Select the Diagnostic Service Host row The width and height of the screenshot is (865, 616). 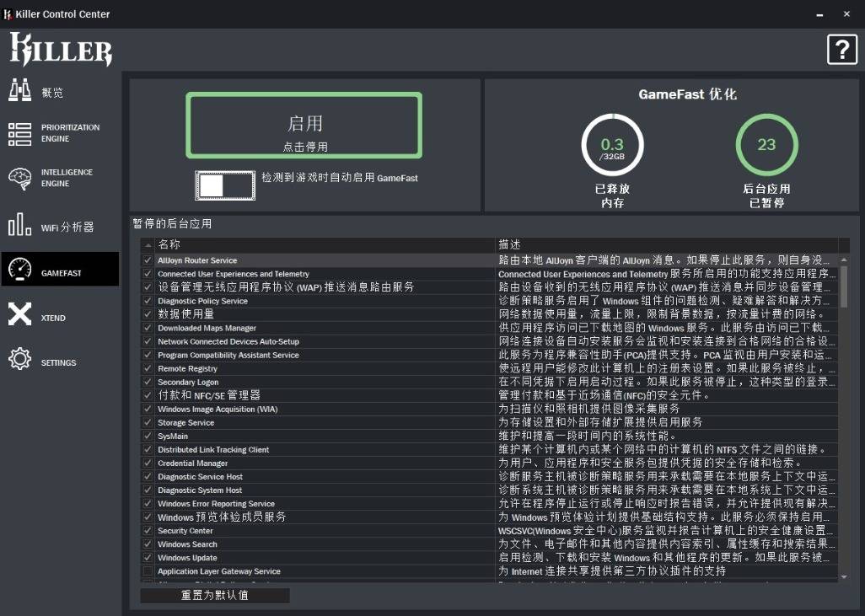tap(489, 476)
